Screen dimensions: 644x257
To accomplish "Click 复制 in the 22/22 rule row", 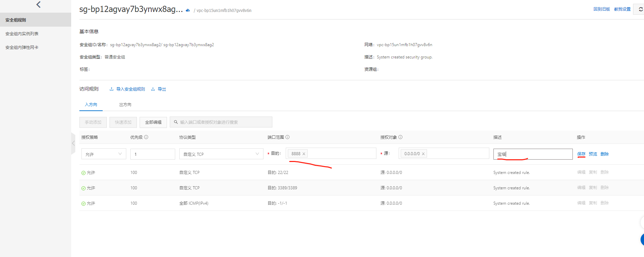I will coord(593,172).
